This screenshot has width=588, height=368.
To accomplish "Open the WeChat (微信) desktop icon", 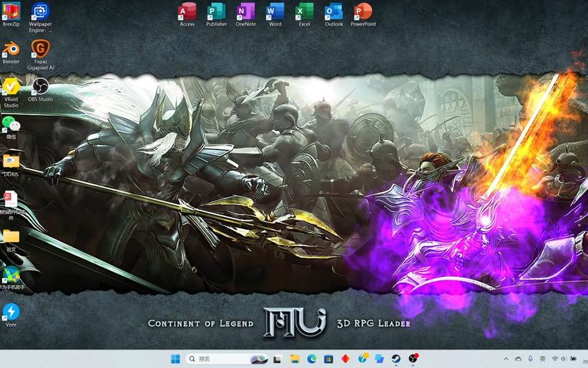I will 11,127.
